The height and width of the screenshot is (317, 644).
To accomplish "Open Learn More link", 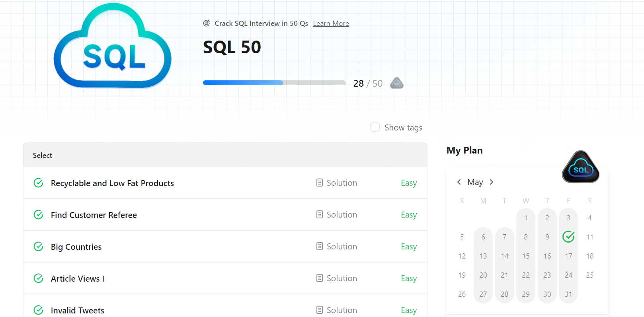I will 331,23.
